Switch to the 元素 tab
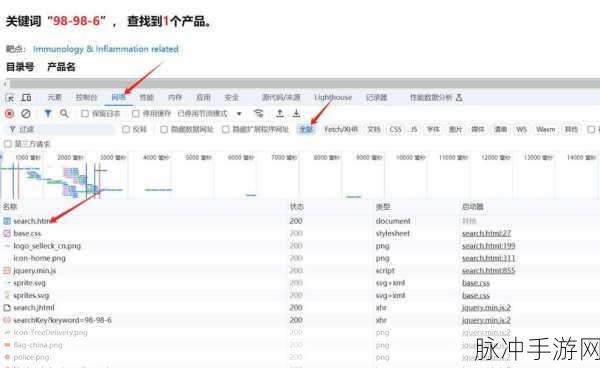Image resolution: width=600 pixels, height=368 pixels. (54, 98)
